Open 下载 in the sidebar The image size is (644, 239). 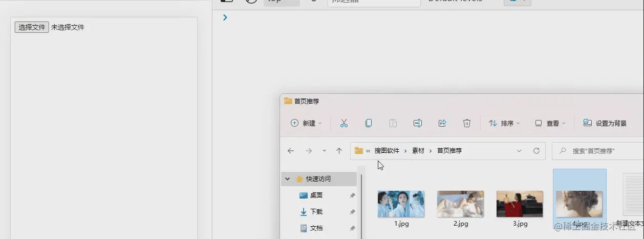[x=316, y=212]
